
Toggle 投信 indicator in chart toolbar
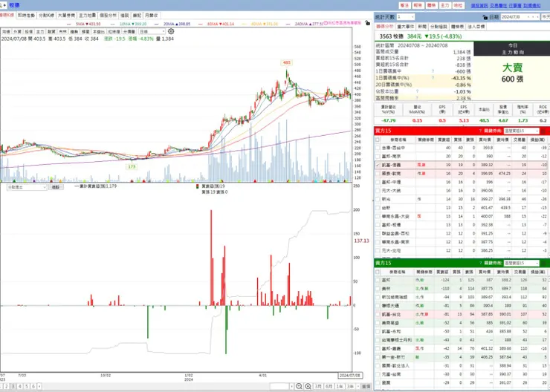click(29, 31)
